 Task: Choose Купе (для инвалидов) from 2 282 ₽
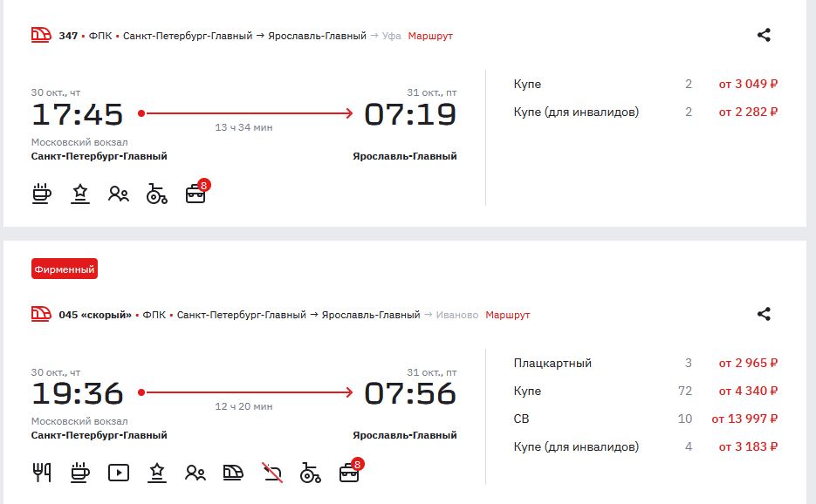coord(645,112)
